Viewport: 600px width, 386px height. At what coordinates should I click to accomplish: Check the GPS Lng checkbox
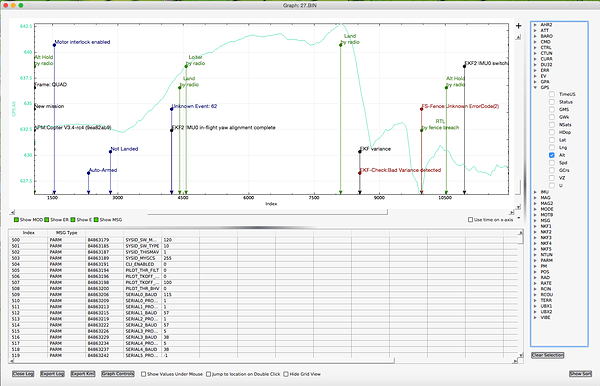pyautogui.click(x=552, y=147)
